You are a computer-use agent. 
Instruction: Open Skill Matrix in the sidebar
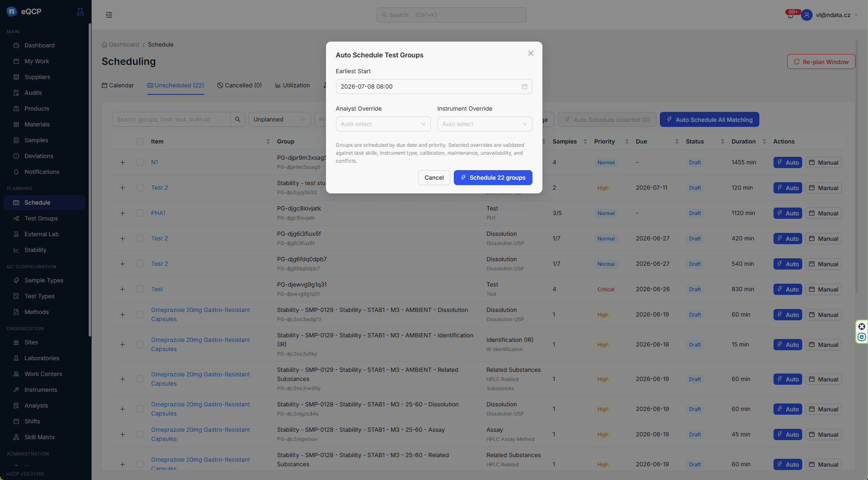coord(40,437)
